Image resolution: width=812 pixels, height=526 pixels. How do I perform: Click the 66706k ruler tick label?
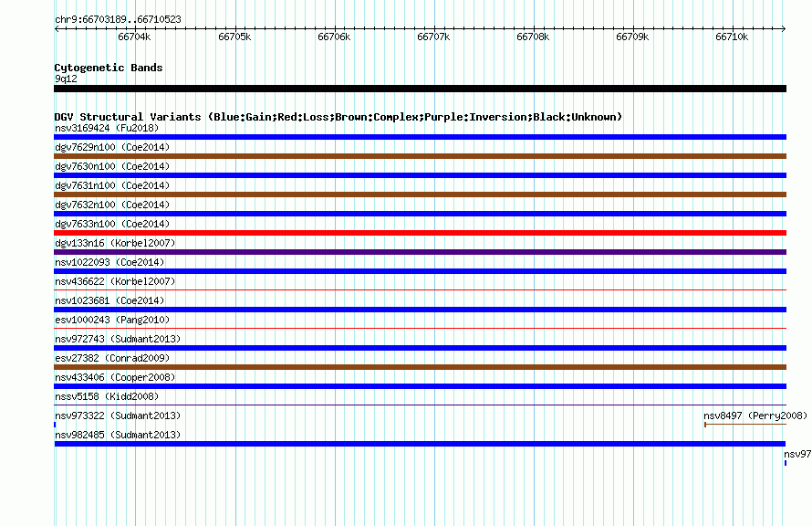334,37
